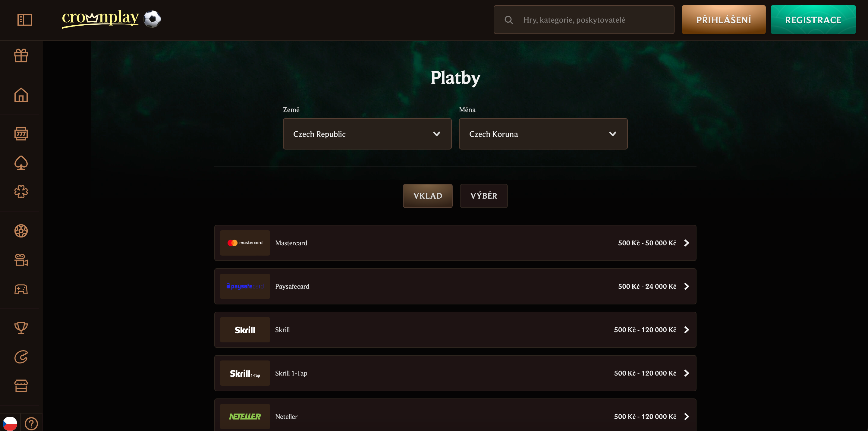Focus the games search input field
Image resolution: width=868 pixels, height=431 pixels.
click(583, 20)
